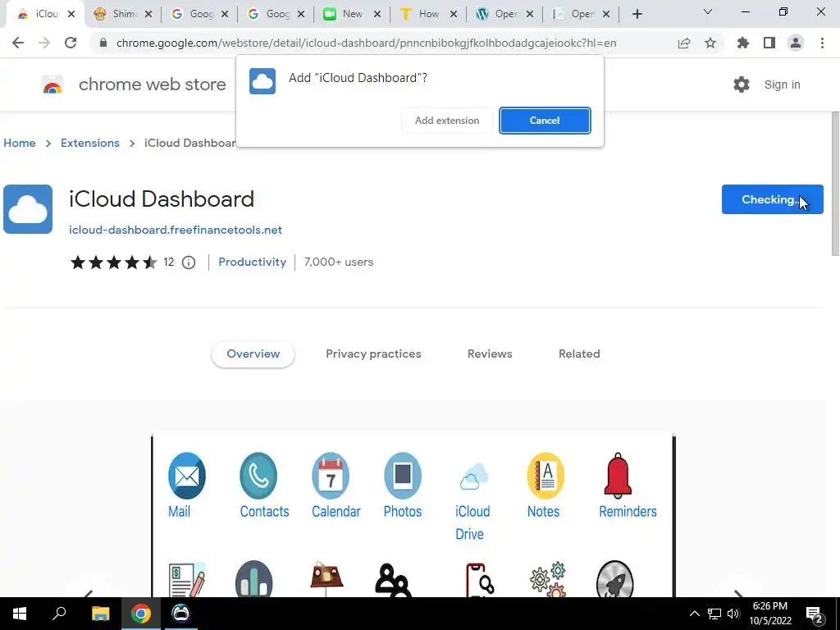Screen dimensions: 840x630
Task: Open the Extensions puzzle icon
Action: [743, 43]
